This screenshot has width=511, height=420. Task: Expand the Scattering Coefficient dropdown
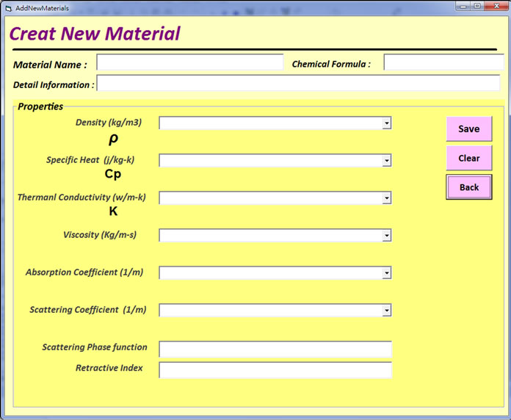click(x=386, y=311)
